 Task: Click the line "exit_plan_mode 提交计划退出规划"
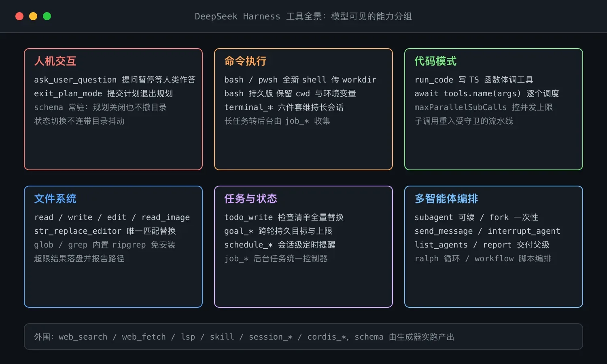click(x=104, y=93)
